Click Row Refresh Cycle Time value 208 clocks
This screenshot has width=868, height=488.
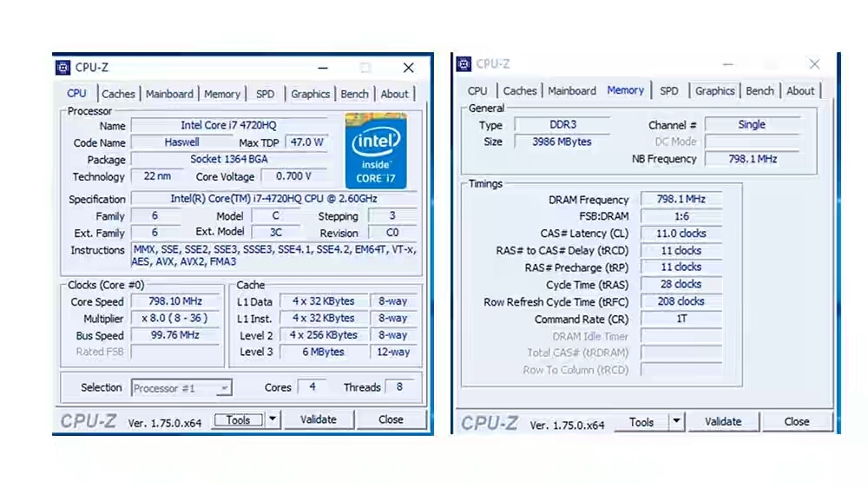coord(681,301)
